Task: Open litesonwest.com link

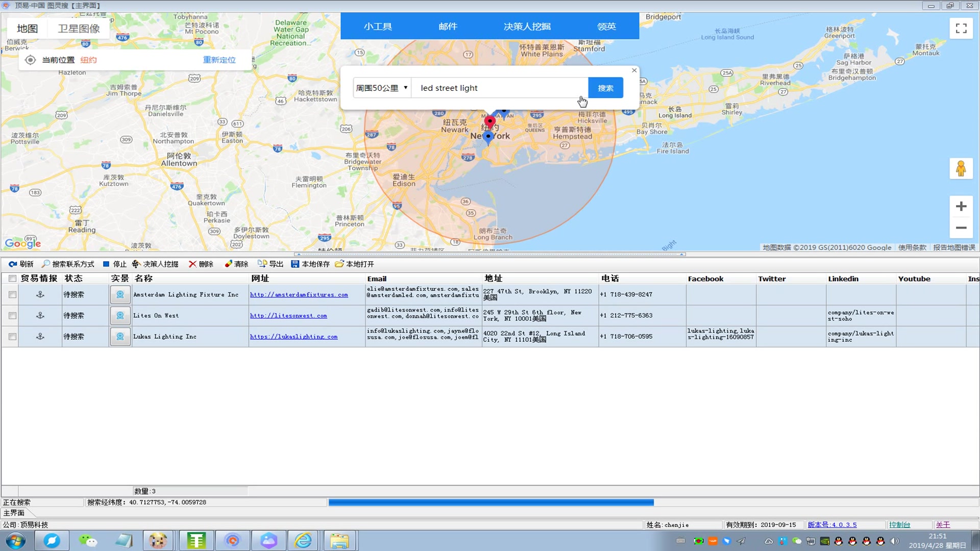Action: (x=288, y=316)
